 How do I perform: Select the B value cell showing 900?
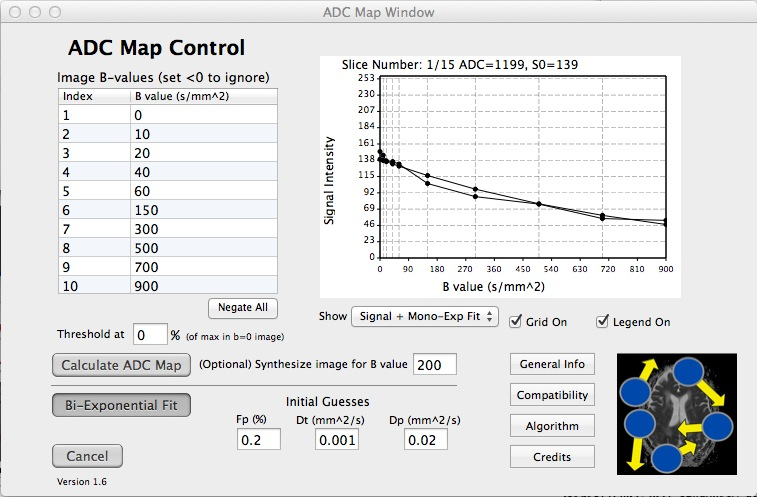click(203, 286)
